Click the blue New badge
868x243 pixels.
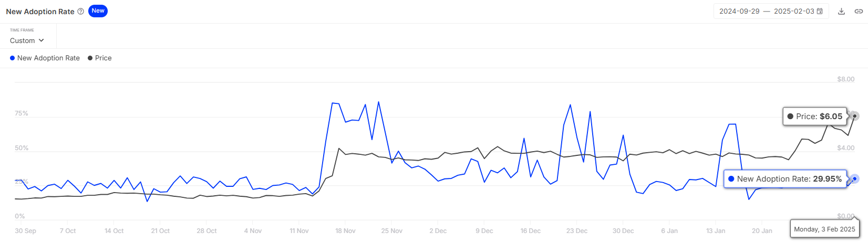click(x=98, y=11)
